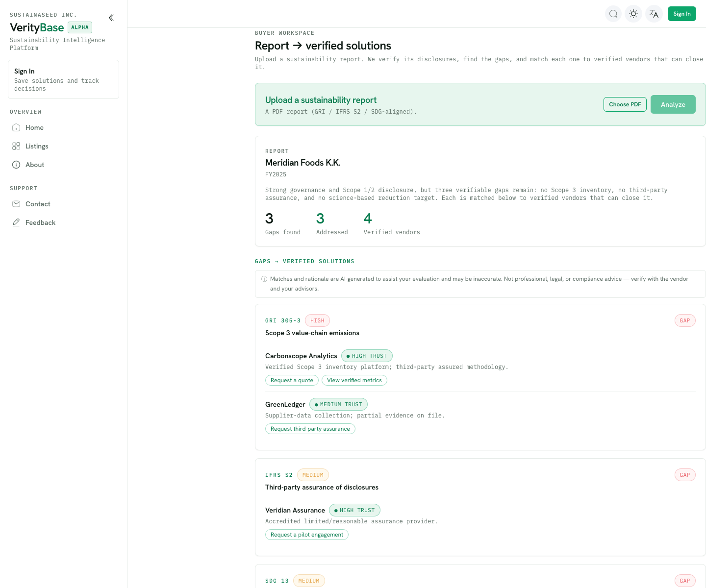
Task: Click the Verified vendors count
Action: pyautogui.click(x=368, y=219)
